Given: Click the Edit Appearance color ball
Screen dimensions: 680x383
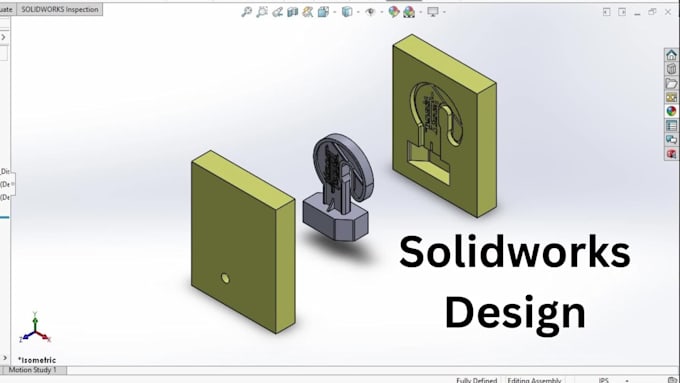Looking at the screenshot, I should click(394, 12).
